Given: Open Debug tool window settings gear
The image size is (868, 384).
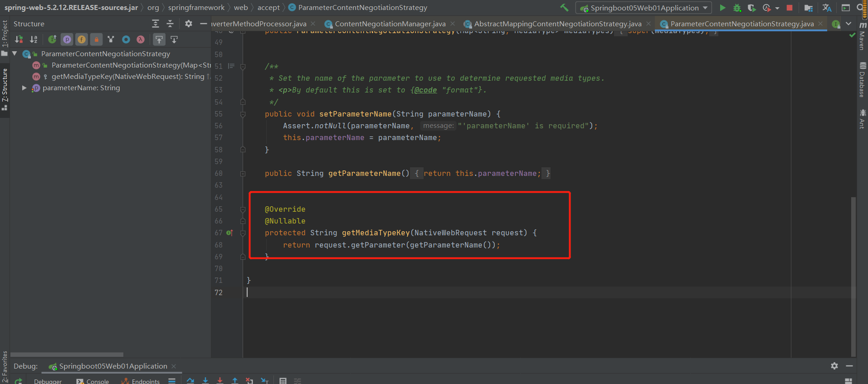Looking at the screenshot, I should coord(834,366).
